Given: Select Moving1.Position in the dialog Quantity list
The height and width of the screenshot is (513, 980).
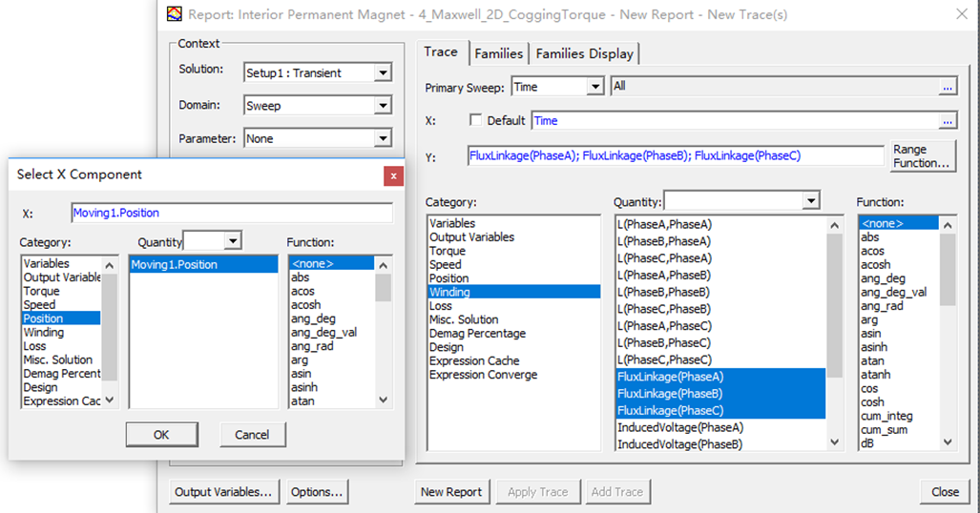Looking at the screenshot, I should [203, 264].
